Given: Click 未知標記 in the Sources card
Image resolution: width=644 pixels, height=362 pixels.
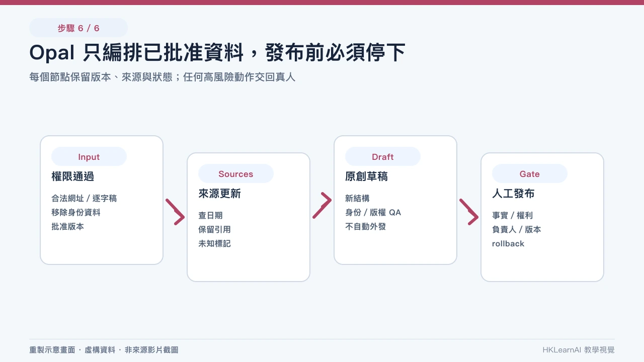Looking at the screenshot, I should pyautogui.click(x=214, y=243).
